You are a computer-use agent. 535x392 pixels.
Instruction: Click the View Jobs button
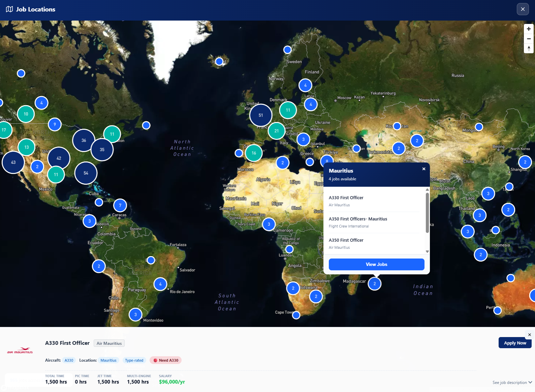pyautogui.click(x=376, y=264)
